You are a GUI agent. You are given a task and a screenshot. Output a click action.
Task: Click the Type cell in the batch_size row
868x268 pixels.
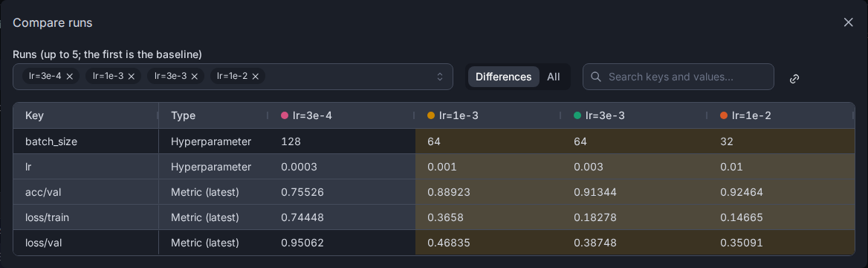[x=214, y=141]
